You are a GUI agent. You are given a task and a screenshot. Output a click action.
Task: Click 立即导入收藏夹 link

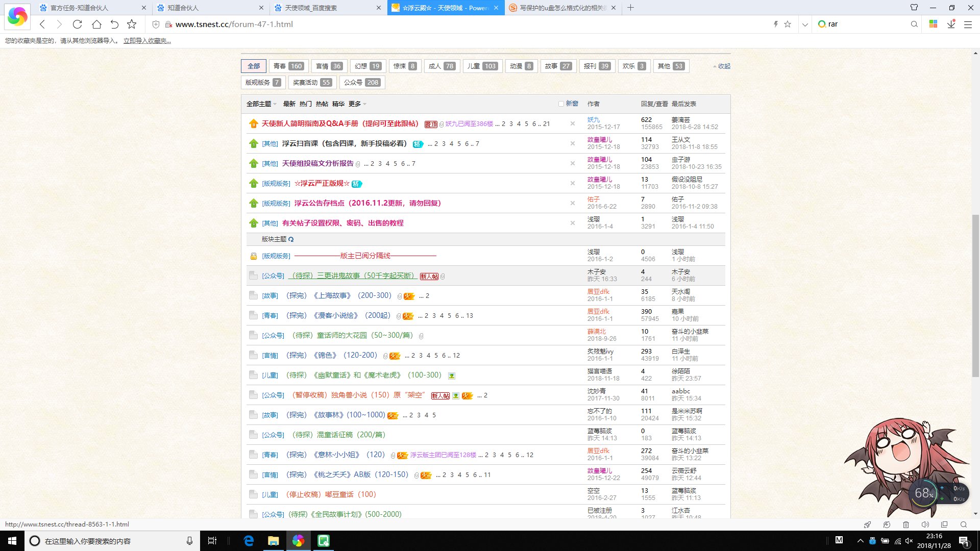pyautogui.click(x=147, y=41)
